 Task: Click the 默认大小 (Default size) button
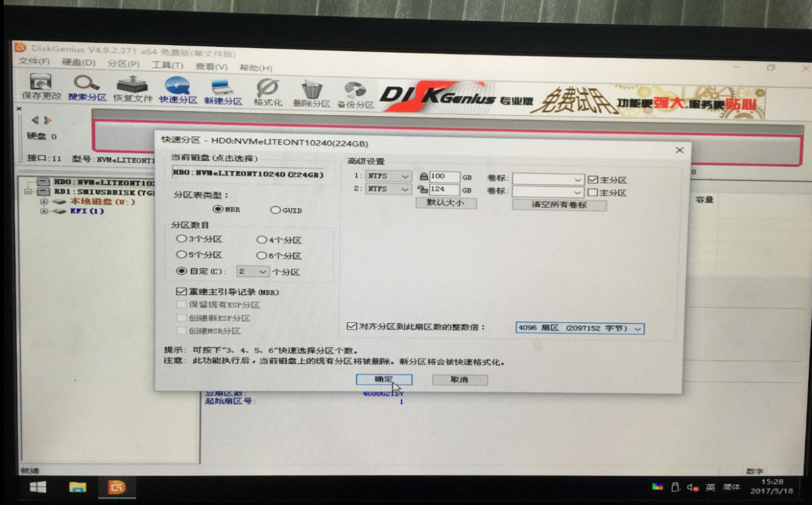(446, 203)
